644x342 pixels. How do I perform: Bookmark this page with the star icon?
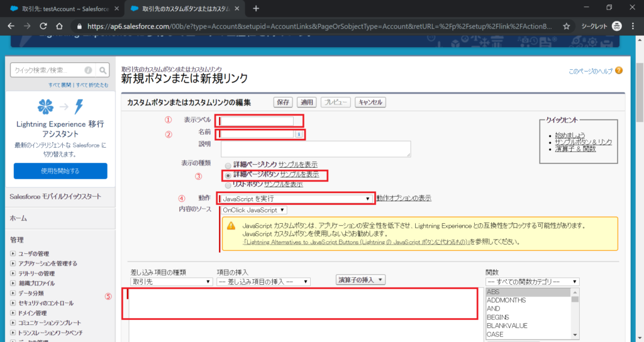pyautogui.click(x=566, y=26)
